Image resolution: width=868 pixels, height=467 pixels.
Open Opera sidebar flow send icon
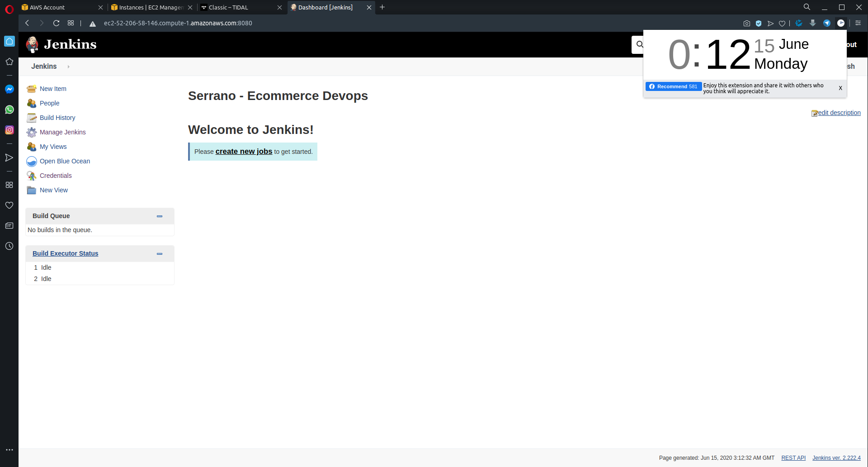tap(9, 157)
